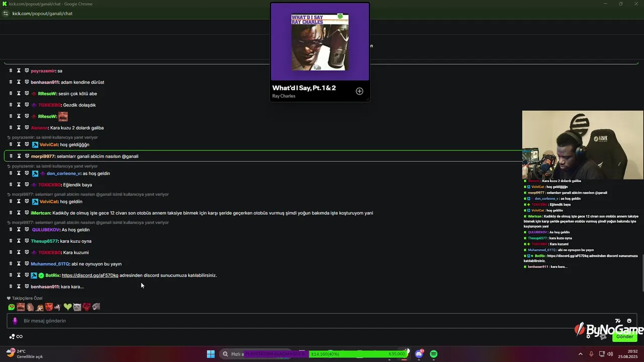Timeout Akrionn on 'Kara kuzu 2' message
The image size is (644, 362).
tap(19, 128)
